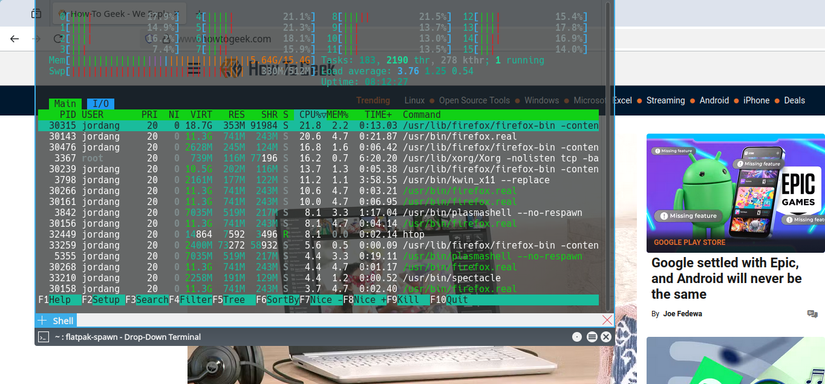Open the Streaming link in the trending bar
Image resolution: width=825 pixels, height=384 pixels.
point(666,100)
